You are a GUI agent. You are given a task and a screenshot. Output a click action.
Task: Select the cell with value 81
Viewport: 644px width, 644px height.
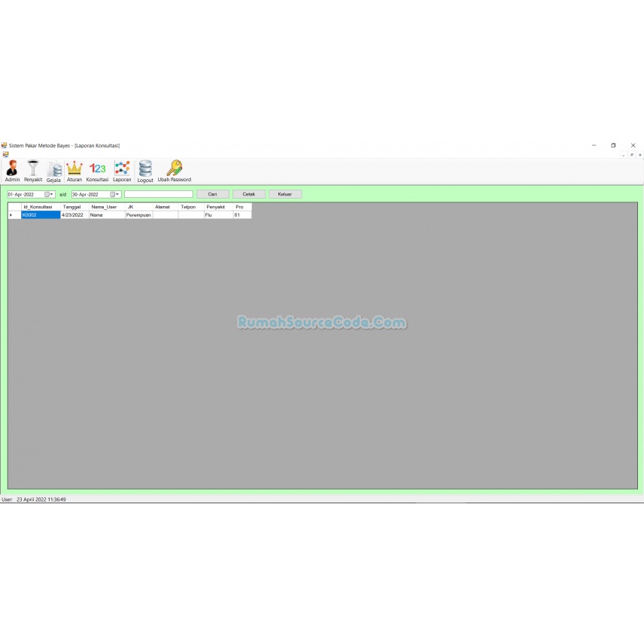[242, 215]
